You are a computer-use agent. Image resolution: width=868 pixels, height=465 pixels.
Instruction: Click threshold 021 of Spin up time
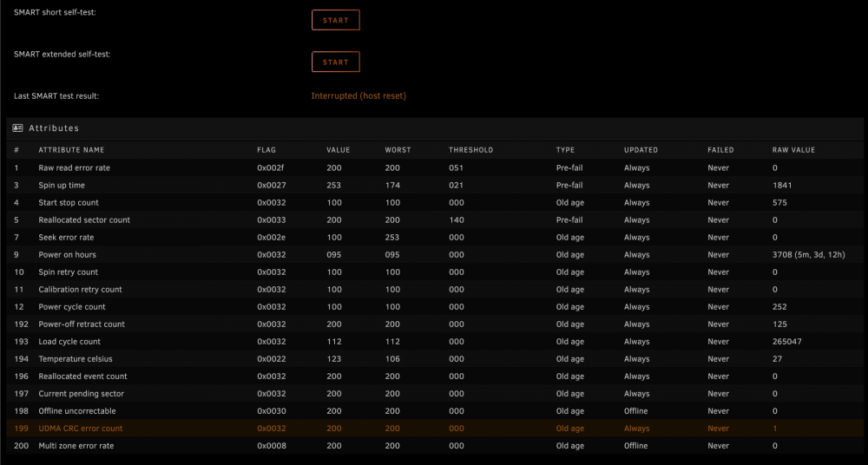pyautogui.click(x=457, y=185)
